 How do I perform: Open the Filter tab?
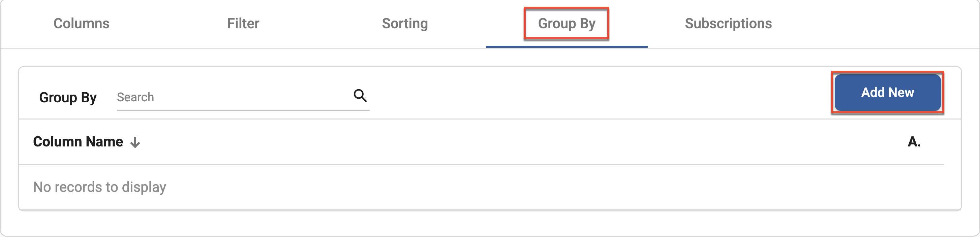click(243, 24)
